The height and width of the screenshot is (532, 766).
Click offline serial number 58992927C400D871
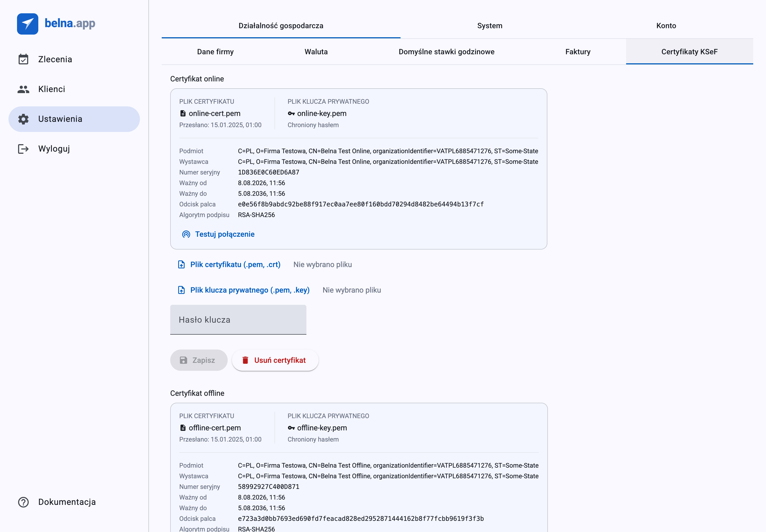click(269, 487)
